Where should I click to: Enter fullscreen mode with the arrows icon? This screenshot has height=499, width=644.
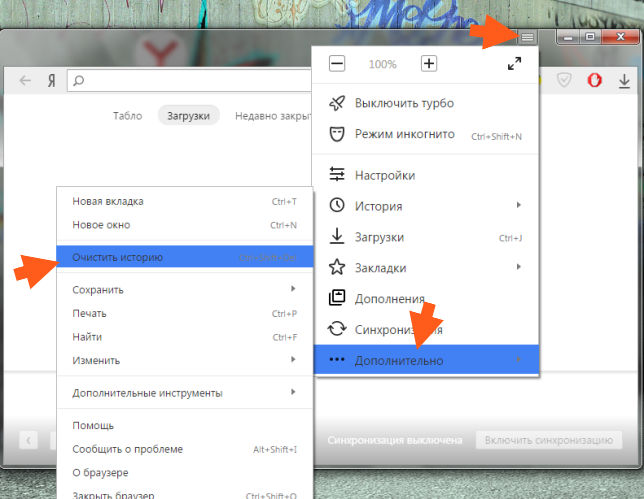514,63
